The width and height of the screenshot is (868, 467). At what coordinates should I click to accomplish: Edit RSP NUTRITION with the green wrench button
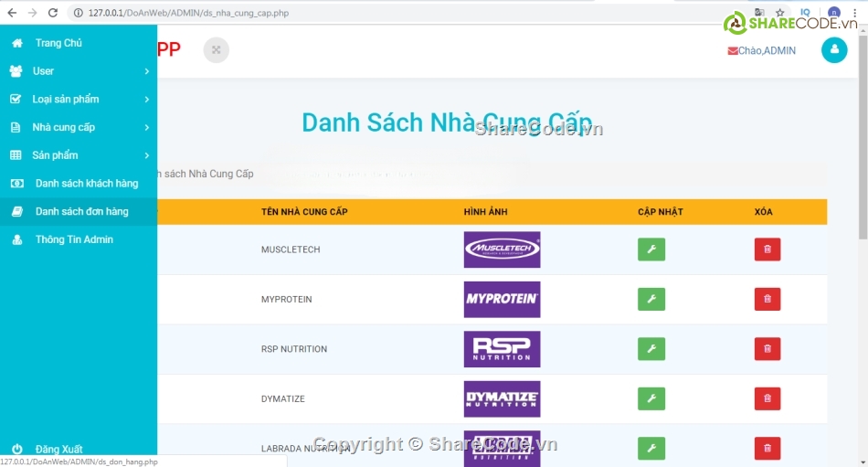[651, 349]
